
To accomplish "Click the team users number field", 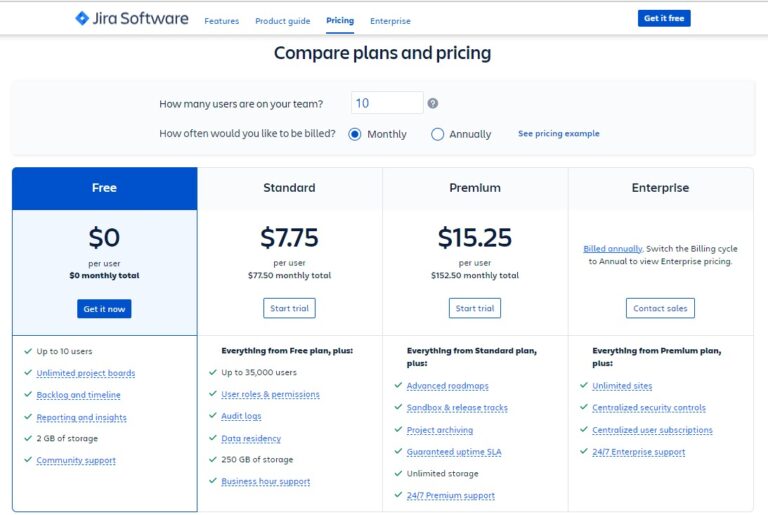I will (x=387, y=103).
